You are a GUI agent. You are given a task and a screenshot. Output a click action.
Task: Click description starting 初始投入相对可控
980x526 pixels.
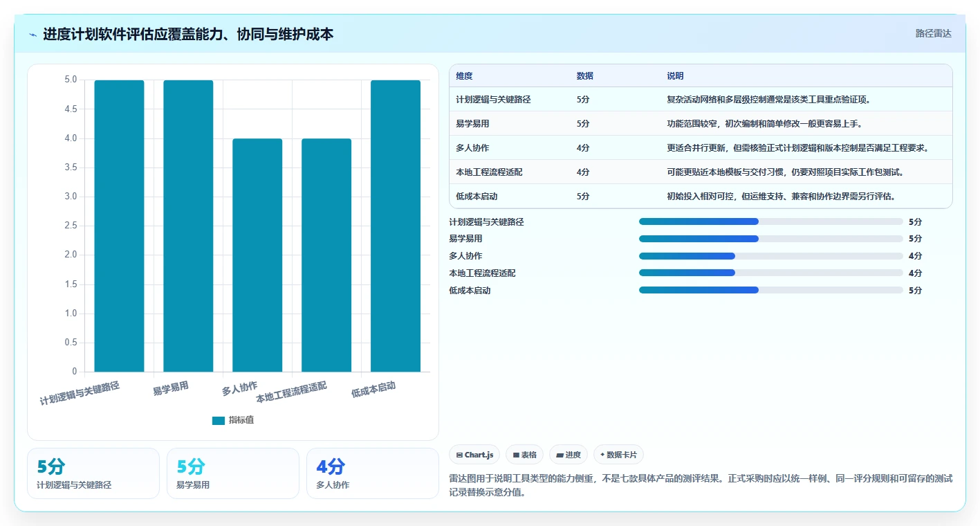(x=782, y=197)
